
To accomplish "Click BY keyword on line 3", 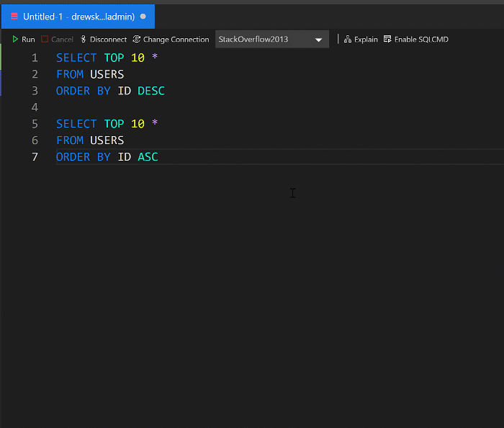I will point(104,91).
